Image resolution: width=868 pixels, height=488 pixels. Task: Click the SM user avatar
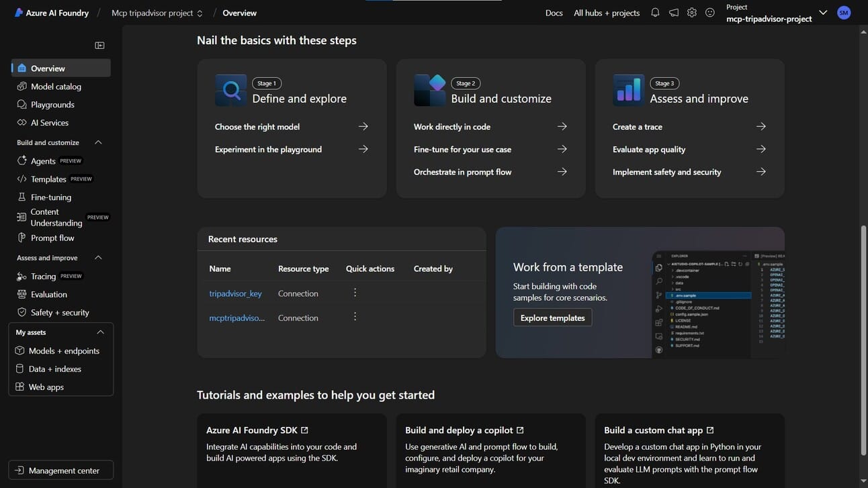point(844,13)
